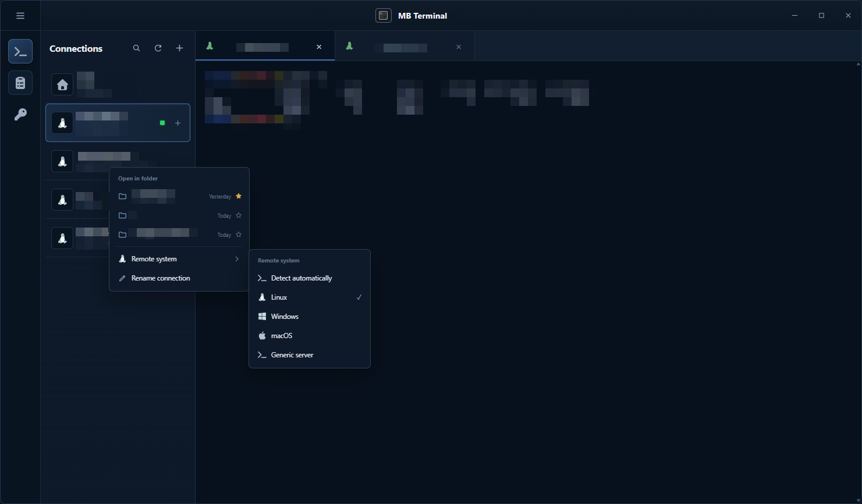Click green status indicator on selected connection

click(162, 123)
